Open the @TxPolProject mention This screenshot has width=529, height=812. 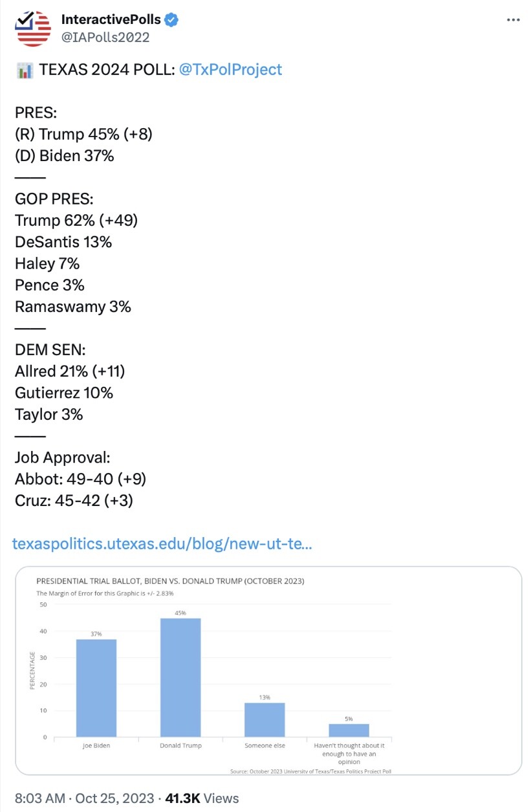(x=230, y=70)
